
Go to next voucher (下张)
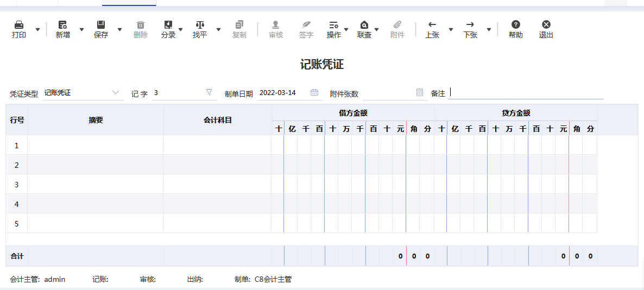point(470,25)
